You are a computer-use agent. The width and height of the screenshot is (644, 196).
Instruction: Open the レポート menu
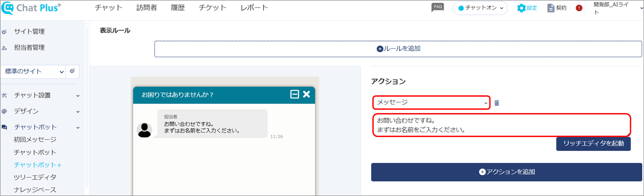254,8
